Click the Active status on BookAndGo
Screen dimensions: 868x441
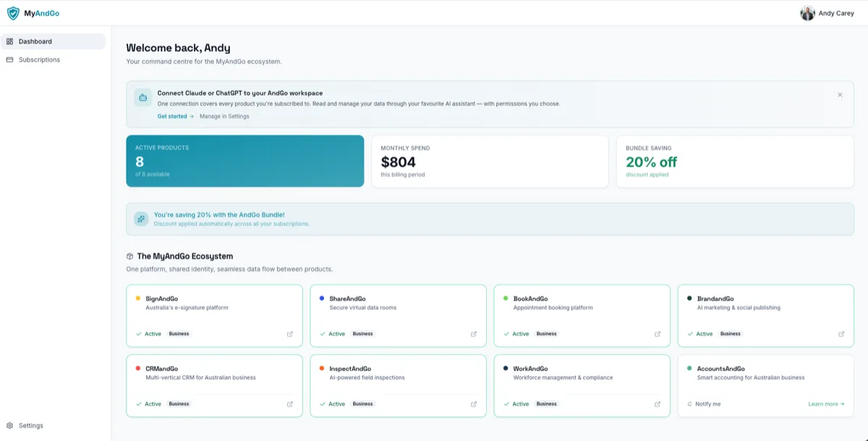(516, 334)
